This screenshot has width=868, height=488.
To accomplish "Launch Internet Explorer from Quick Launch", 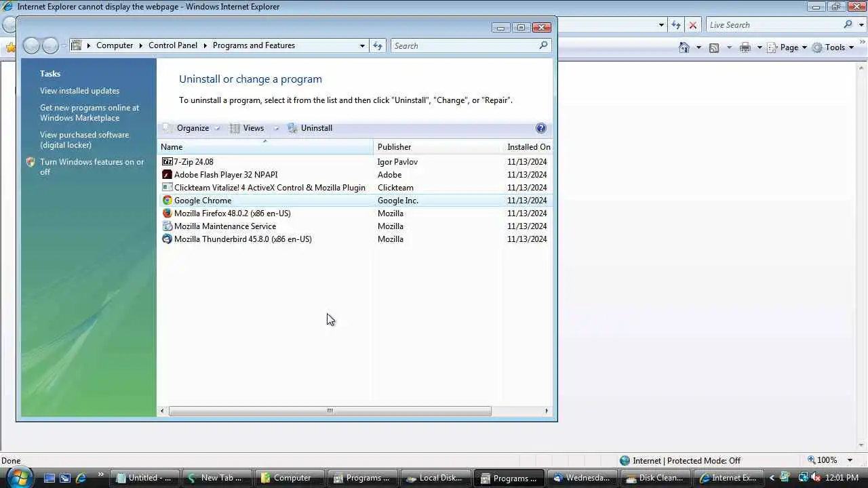I will point(81,478).
